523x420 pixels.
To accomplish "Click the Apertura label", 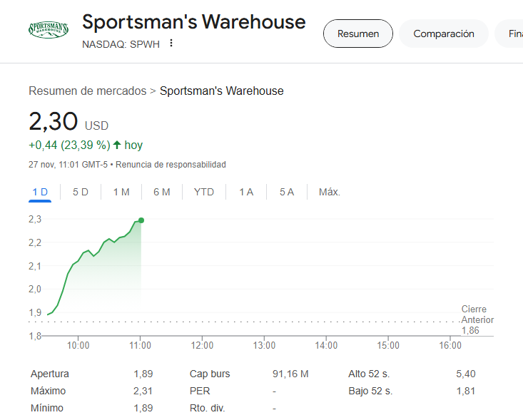I will [x=50, y=374].
